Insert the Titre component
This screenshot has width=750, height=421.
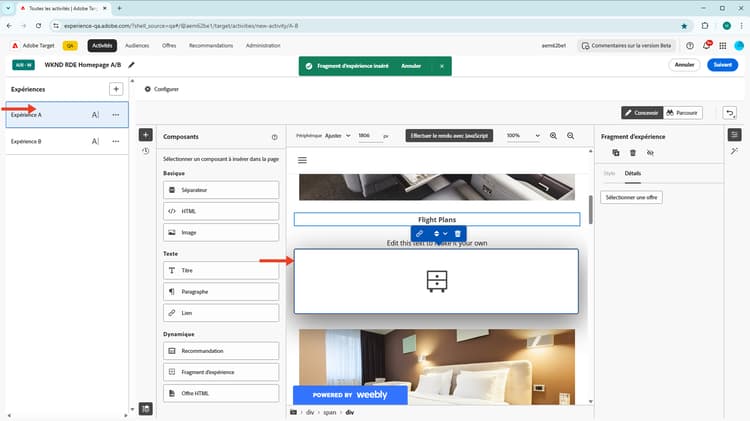point(221,270)
